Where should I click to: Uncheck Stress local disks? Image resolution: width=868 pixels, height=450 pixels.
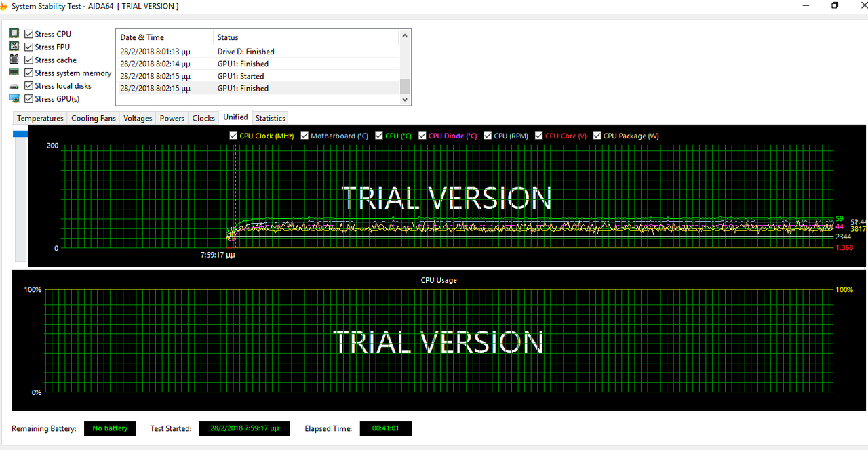[29, 85]
